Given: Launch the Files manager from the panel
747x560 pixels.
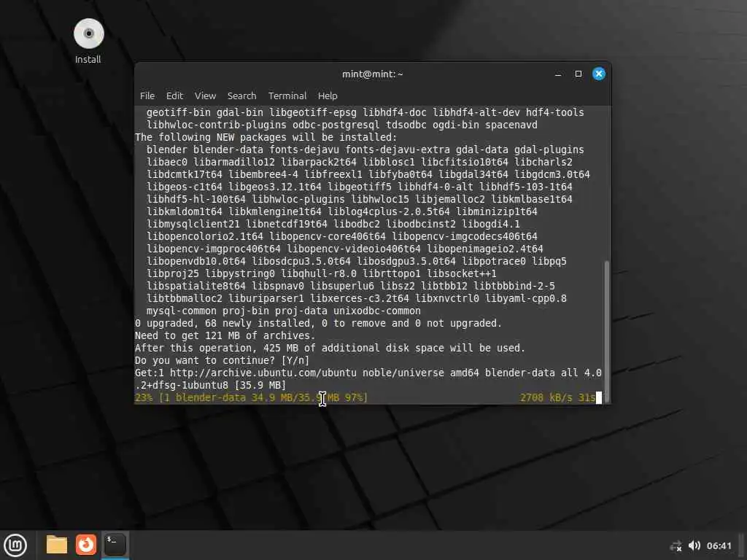Looking at the screenshot, I should click(57, 545).
